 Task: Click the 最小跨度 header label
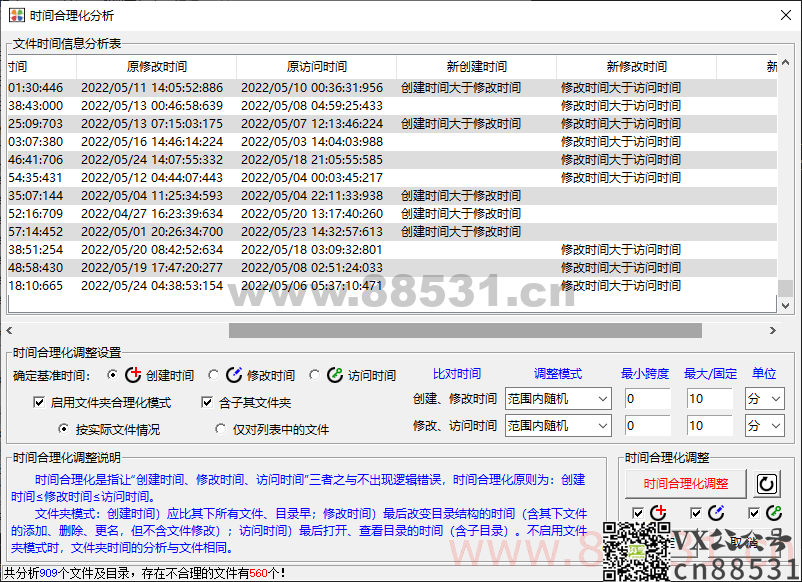pyautogui.click(x=645, y=374)
